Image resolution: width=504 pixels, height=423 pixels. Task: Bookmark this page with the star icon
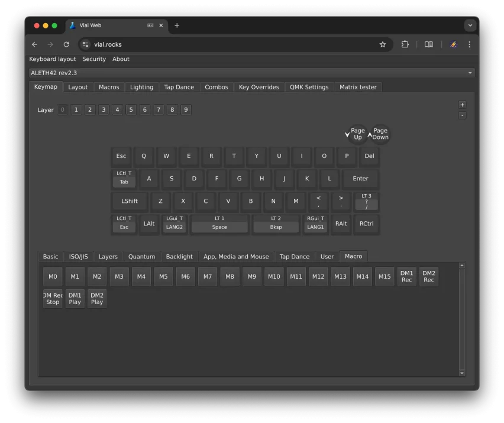coord(383,44)
